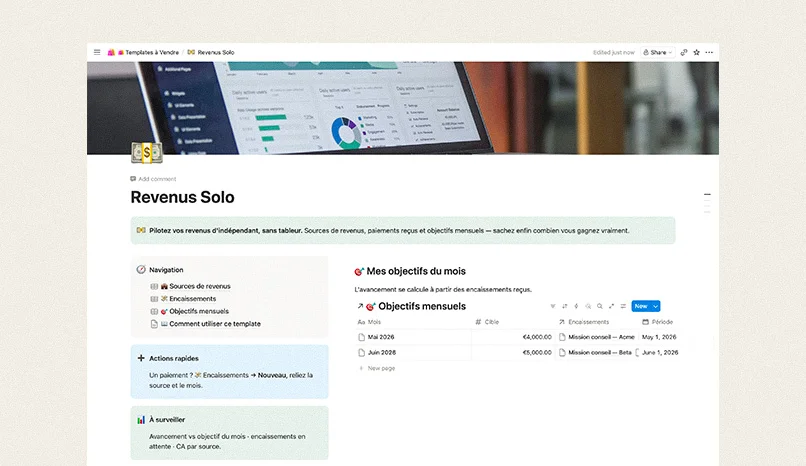The image size is (806, 466).
Task: Open the Mai 2026 row
Action: coord(381,337)
